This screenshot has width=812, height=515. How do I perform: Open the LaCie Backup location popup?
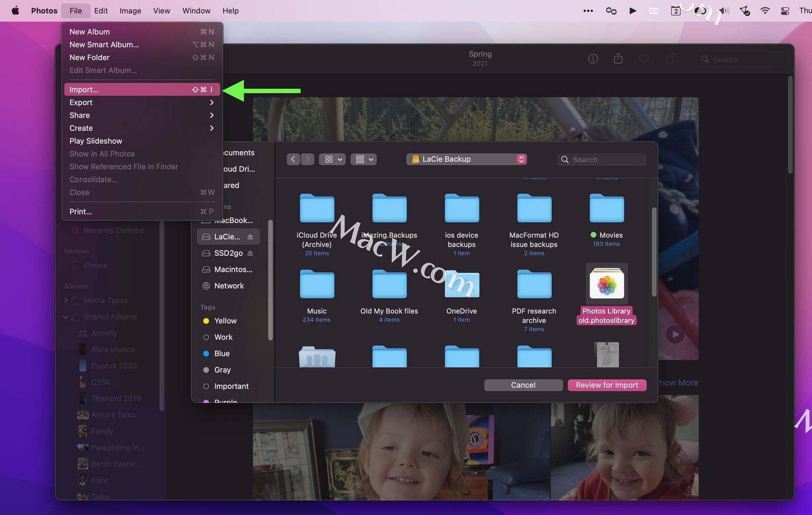coord(466,159)
